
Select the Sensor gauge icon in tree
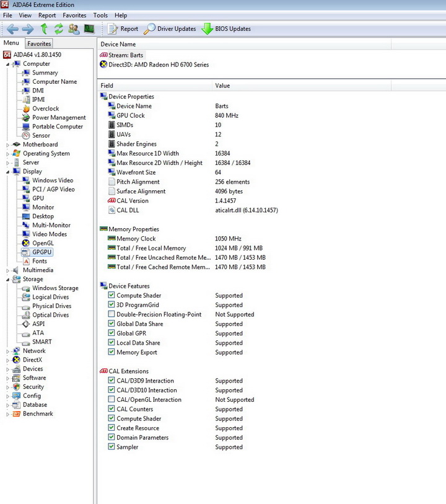(x=26, y=136)
